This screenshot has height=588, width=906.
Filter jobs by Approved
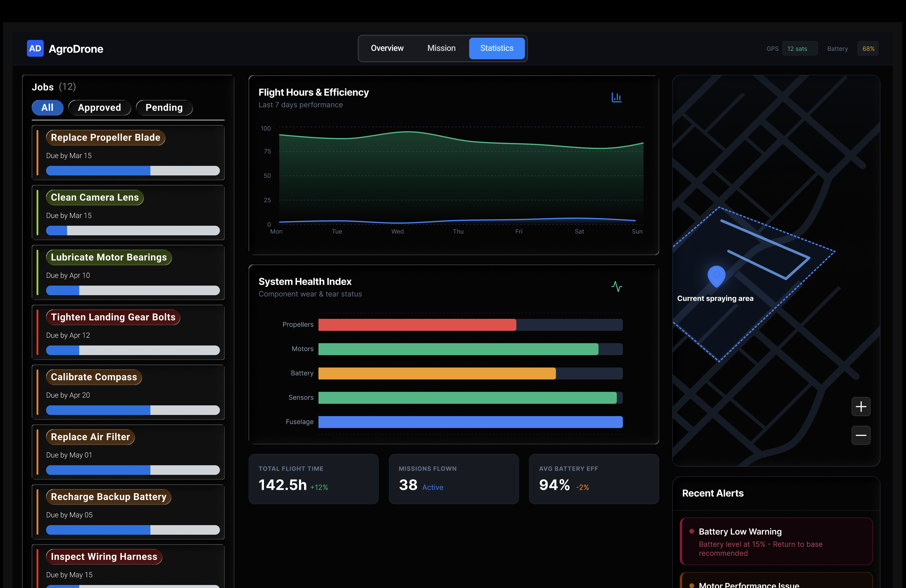[99, 108]
